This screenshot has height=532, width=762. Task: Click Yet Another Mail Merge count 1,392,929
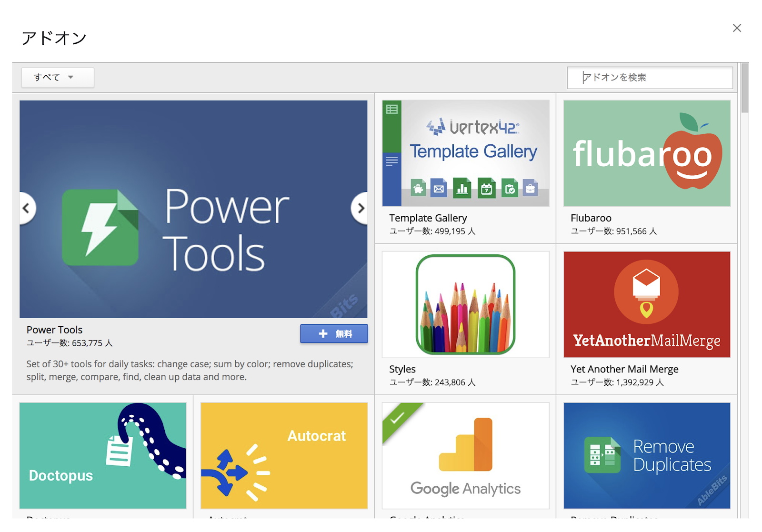point(617,382)
